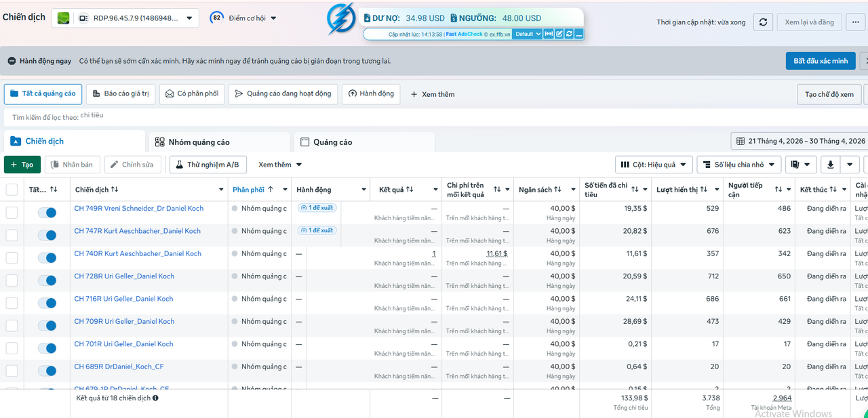This screenshot has width=868, height=418.
Task: Sort by Chiến dịch column arrows
Action: 115,190
